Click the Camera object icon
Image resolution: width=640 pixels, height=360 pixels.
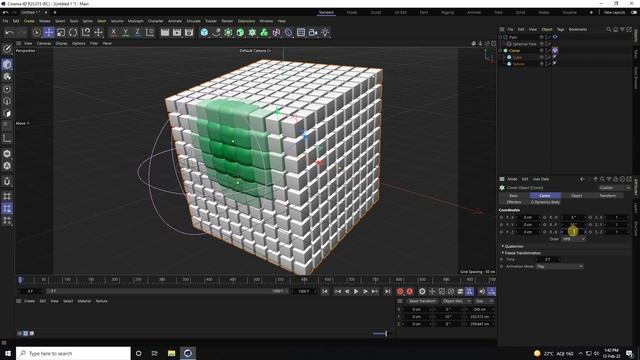click(313, 32)
